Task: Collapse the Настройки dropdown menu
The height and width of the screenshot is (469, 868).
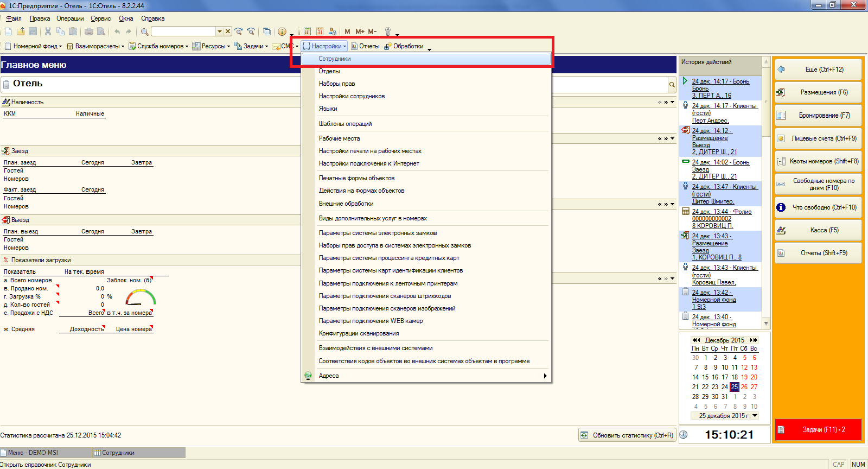Action: 324,46
